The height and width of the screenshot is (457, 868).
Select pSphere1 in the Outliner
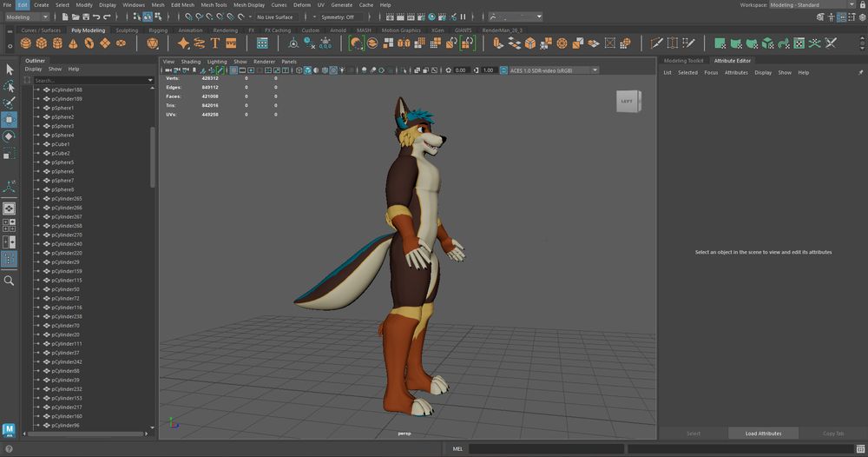pos(62,108)
